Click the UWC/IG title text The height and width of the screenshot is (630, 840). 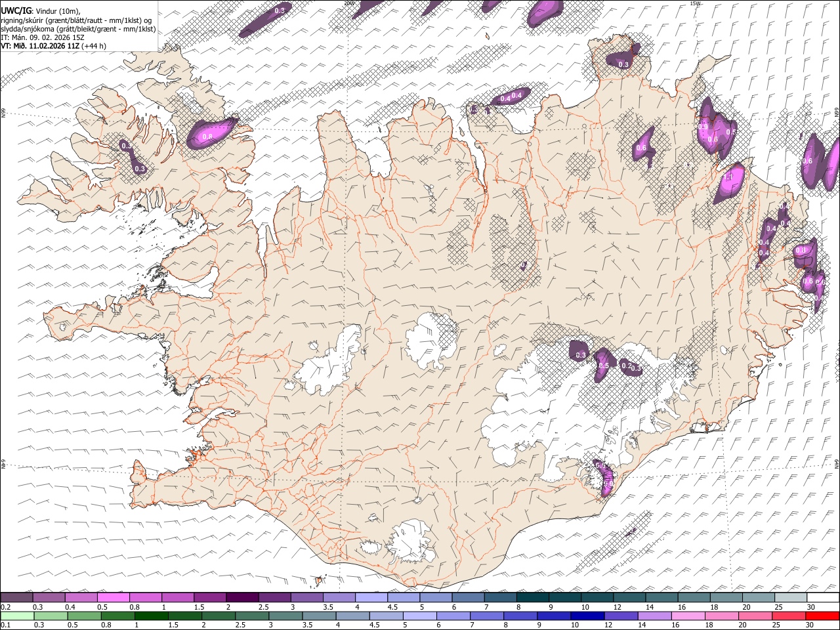click(15, 10)
